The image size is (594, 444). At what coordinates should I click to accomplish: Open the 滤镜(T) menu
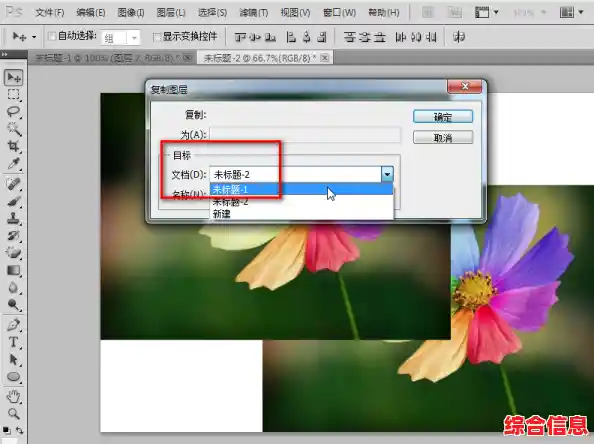253,13
